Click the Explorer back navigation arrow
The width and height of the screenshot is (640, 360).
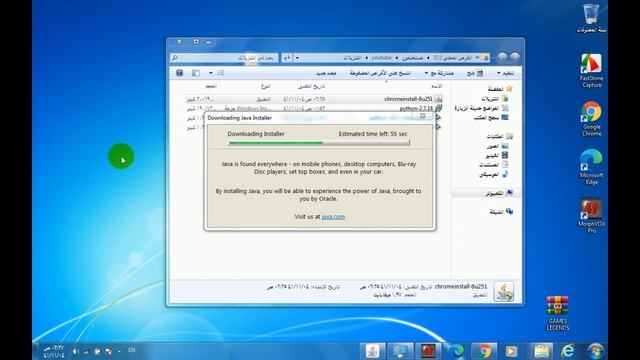tap(515, 58)
